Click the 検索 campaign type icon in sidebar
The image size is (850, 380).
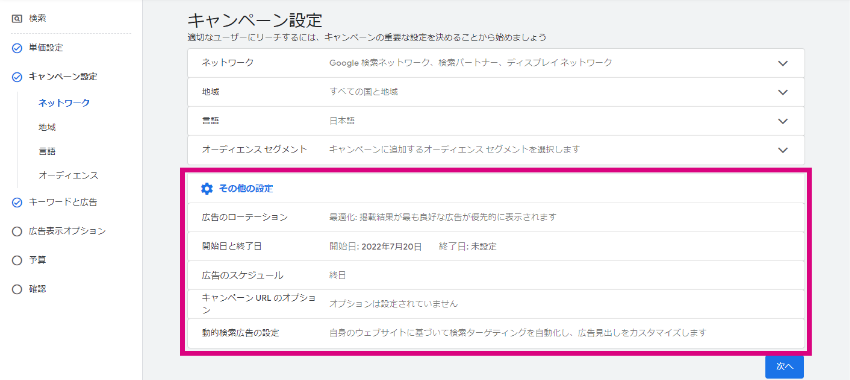pos(17,19)
